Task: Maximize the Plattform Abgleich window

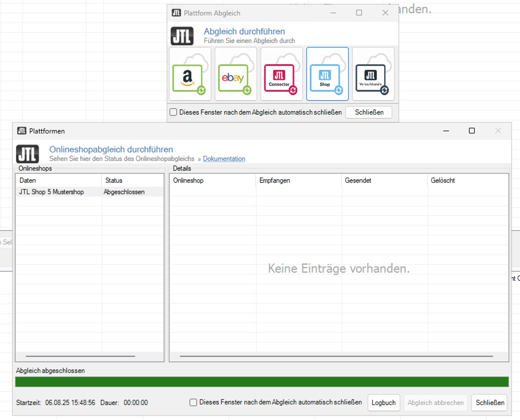Action: coord(359,13)
